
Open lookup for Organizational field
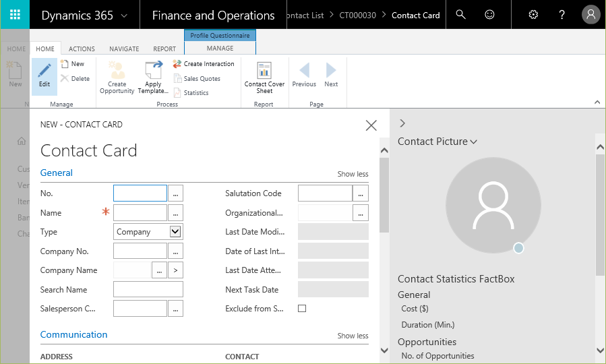(361, 212)
